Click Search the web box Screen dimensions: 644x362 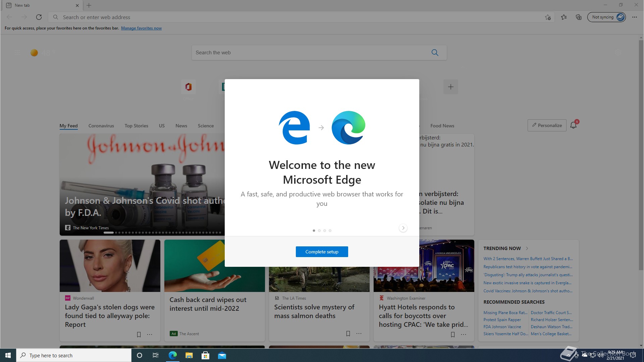click(x=319, y=53)
